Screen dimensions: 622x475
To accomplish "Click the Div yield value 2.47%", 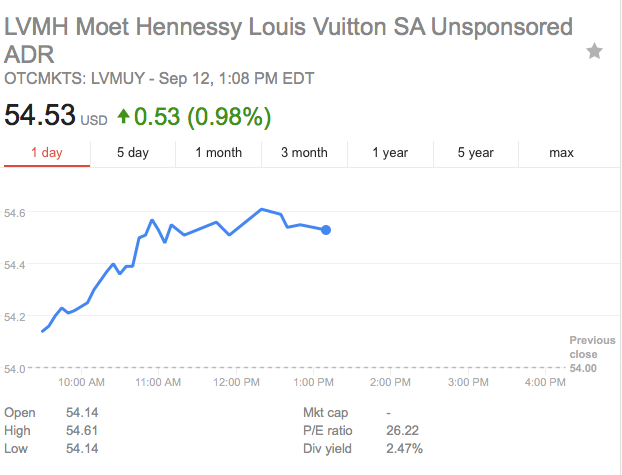I will point(404,449).
